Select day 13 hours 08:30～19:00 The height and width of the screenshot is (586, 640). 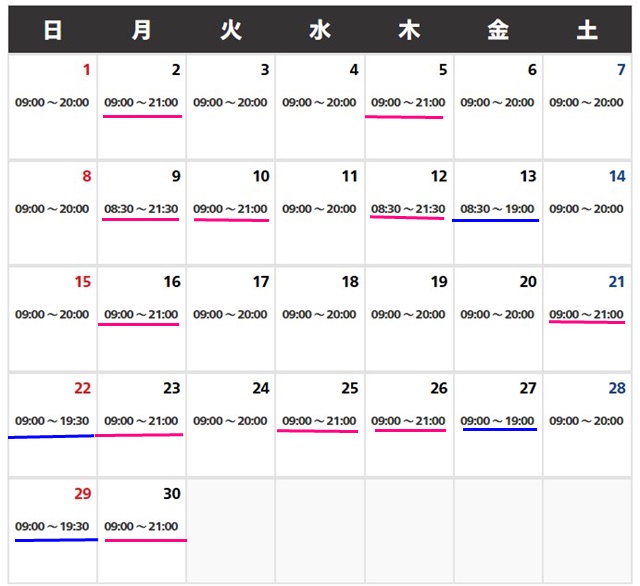coord(497,209)
